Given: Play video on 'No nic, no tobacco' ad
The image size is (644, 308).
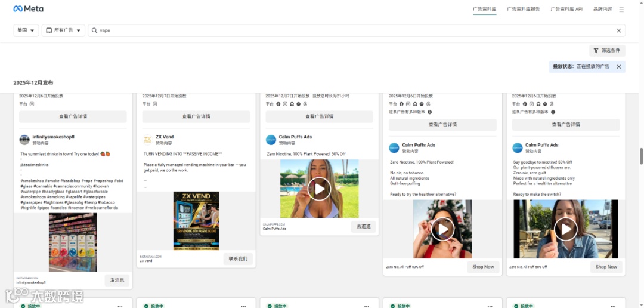Looking at the screenshot, I should coord(442,229).
